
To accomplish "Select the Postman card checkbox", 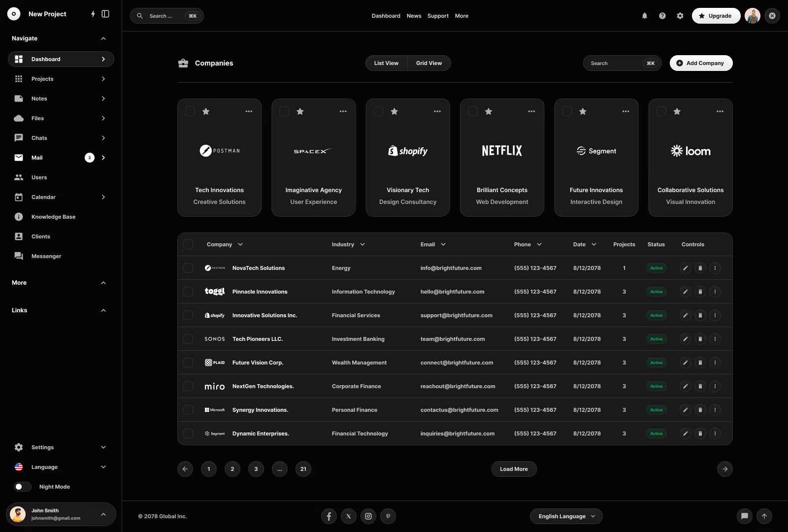I will click(190, 111).
